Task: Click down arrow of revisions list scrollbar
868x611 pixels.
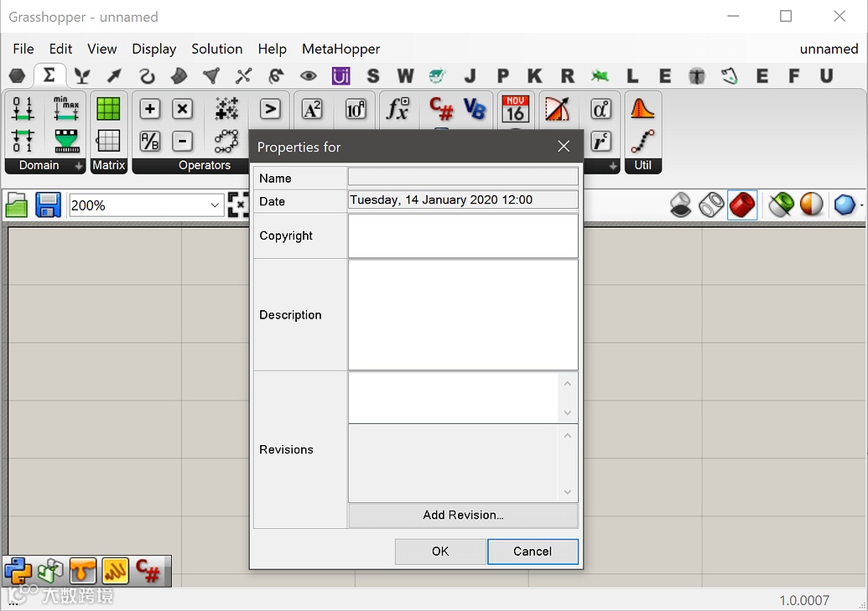Action: click(x=568, y=492)
